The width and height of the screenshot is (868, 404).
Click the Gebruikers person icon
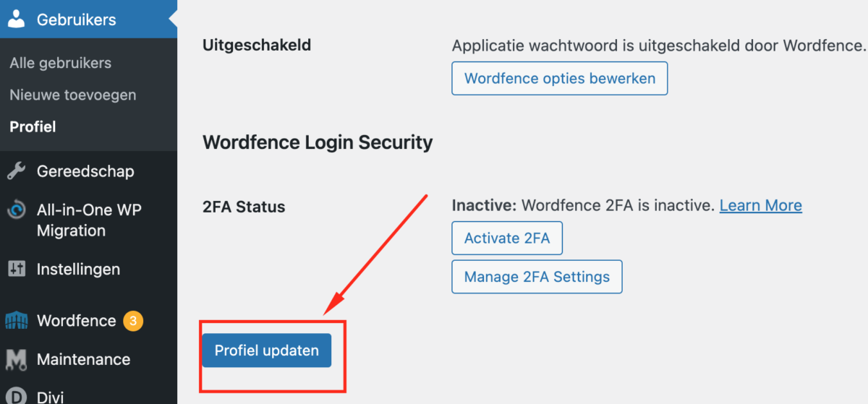click(x=16, y=20)
